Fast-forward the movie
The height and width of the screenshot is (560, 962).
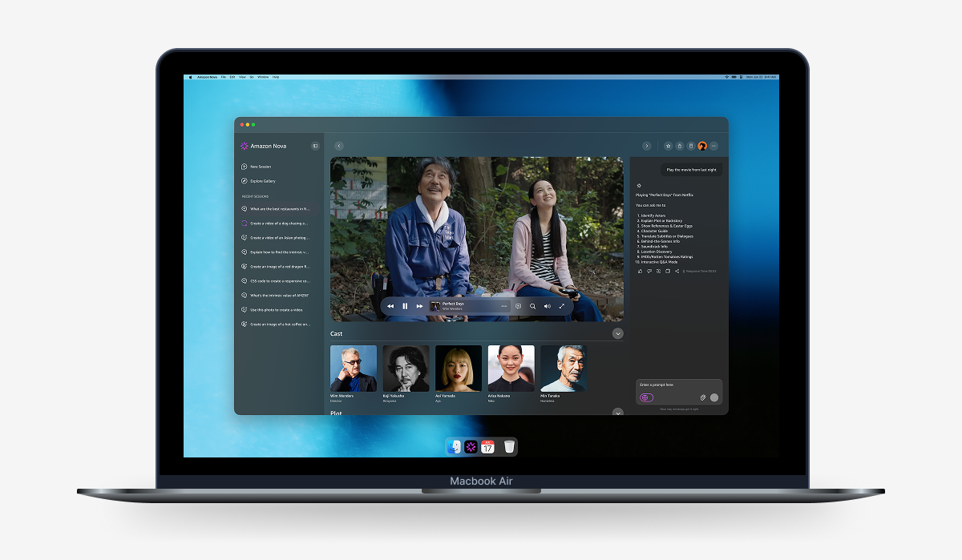pyautogui.click(x=419, y=306)
